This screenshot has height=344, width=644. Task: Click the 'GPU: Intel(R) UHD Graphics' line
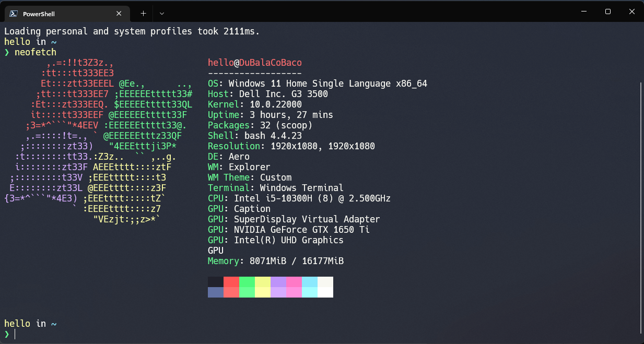pyautogui.click(x=276, y=240)
